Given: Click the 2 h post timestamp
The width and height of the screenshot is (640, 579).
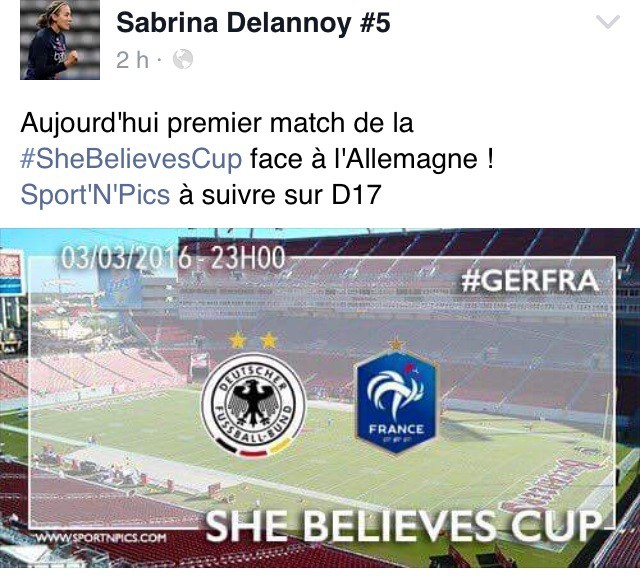Looking at the screenshot, I should coord(132,60).
